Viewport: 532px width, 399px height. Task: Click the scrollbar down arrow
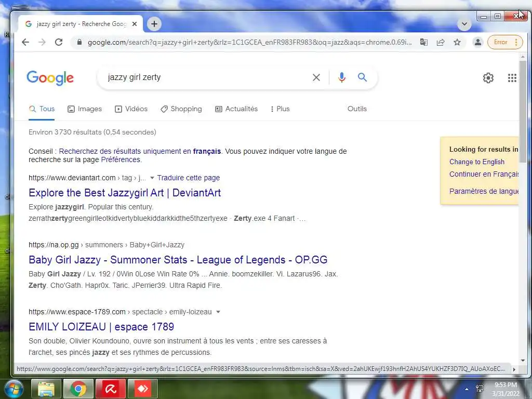pos(523,361)
